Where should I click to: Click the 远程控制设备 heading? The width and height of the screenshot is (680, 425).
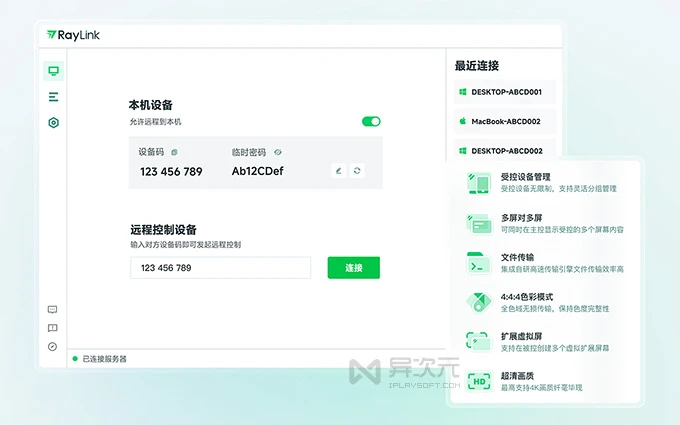click(163, 229)
